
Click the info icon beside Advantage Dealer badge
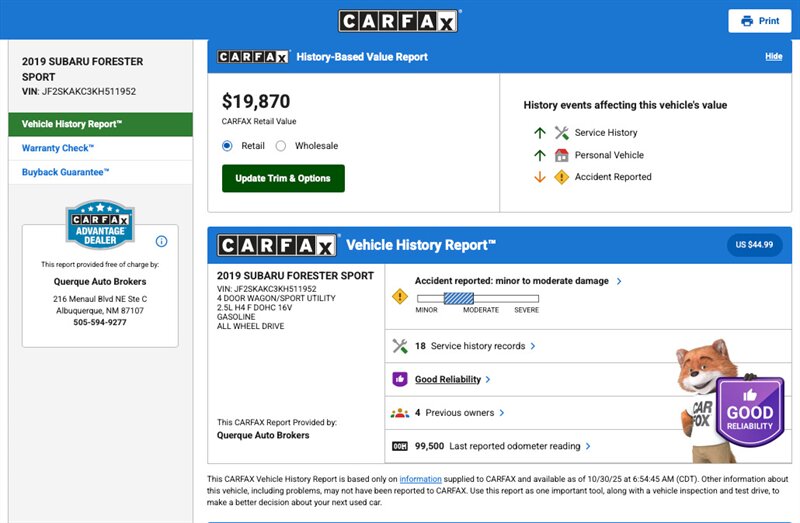click(x=161, y=241)
